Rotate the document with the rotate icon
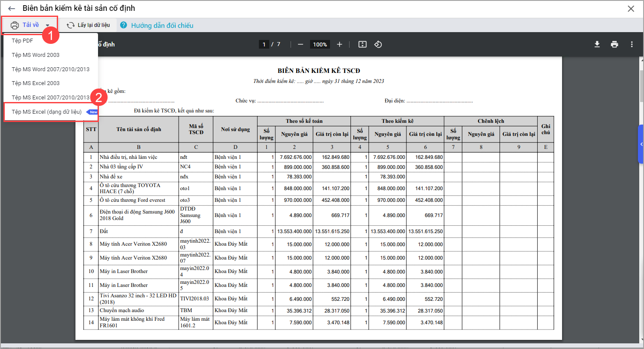The width and height of the screenshot is (644, 349). (378, 44)
